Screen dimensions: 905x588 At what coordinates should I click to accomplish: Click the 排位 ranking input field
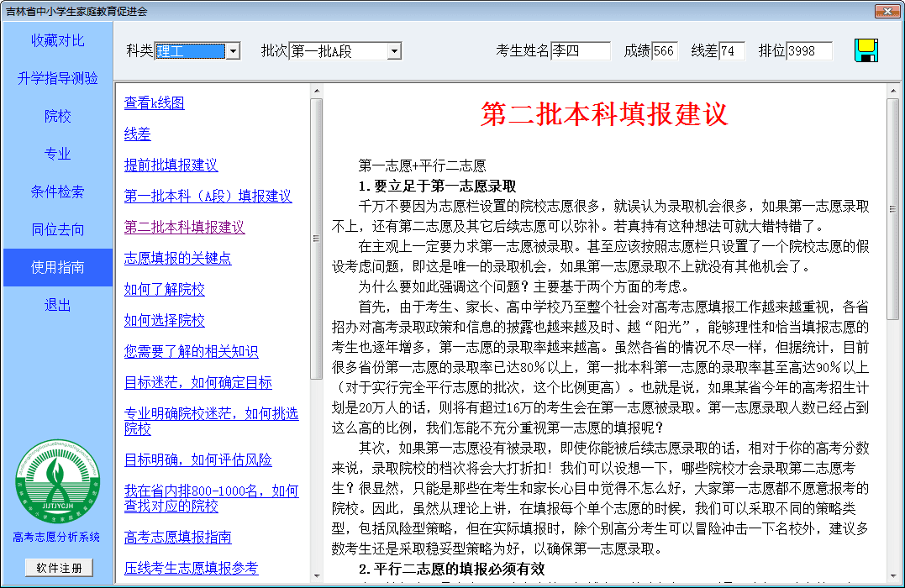click(808, 51)
